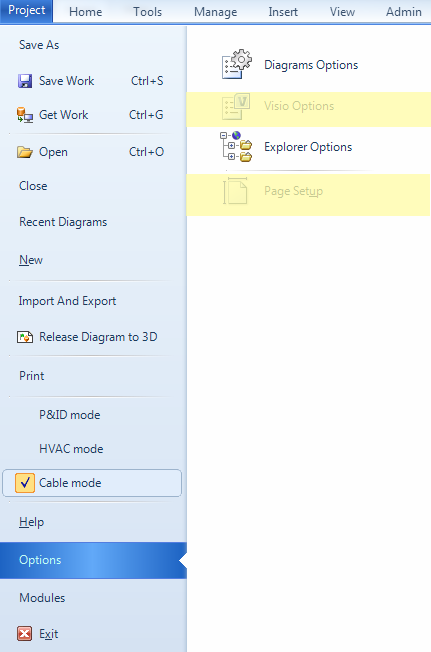Click the Release Diagram to 3D icon
Screen dimensions: 431x652
(x=25, y=337)
